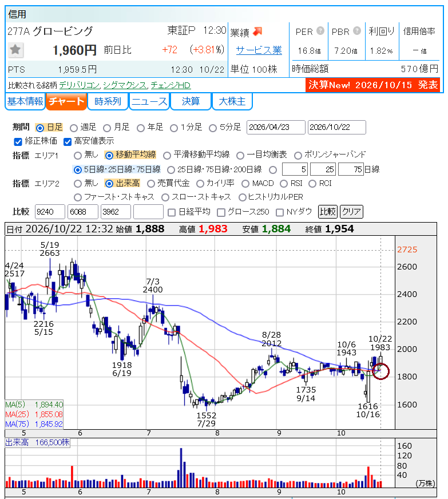Image resolution: width=448 pixels, height=499 pixels.
Task: Open the サービス業 sector link
Action: point(259,50)
